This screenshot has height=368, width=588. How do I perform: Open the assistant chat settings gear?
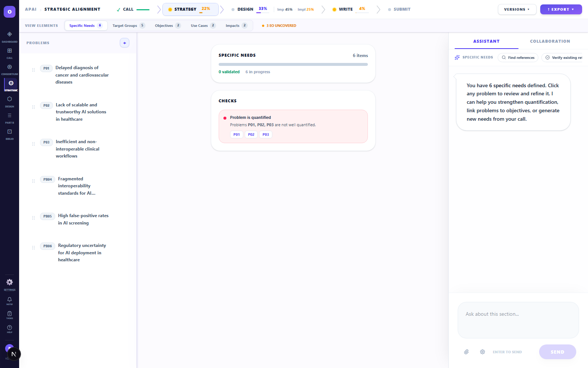pyautogui.click(x=483, y=352)
